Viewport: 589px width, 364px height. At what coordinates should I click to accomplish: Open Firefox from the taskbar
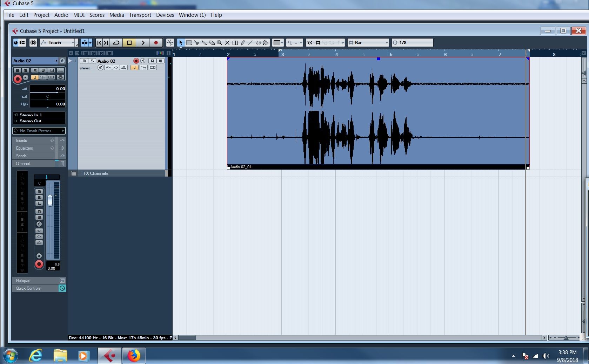(133, 355)
